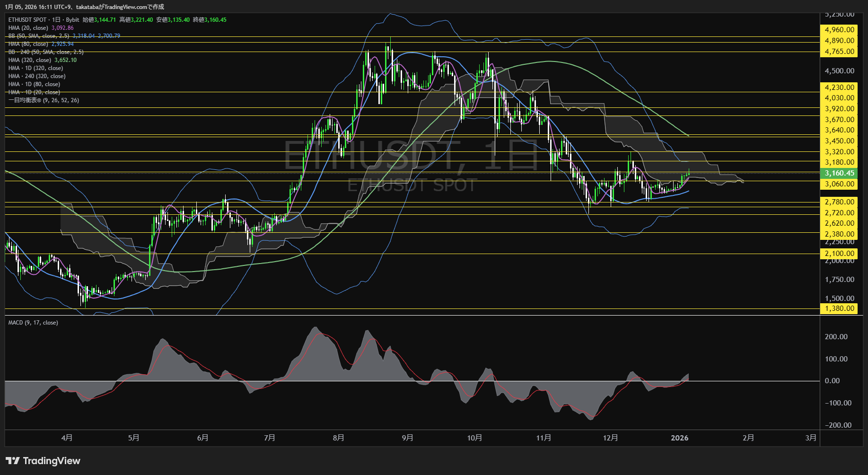Image resolution: width=868 pixels, height=475 pixels.
Task: Click the MACD 0.00 scale value
Action: coord(832,381)
